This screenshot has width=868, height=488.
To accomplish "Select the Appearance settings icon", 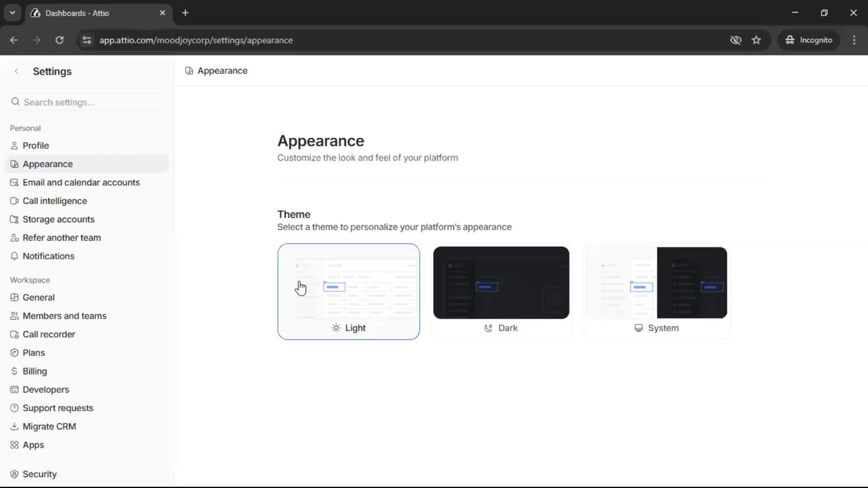I will (x=14, y=164).
